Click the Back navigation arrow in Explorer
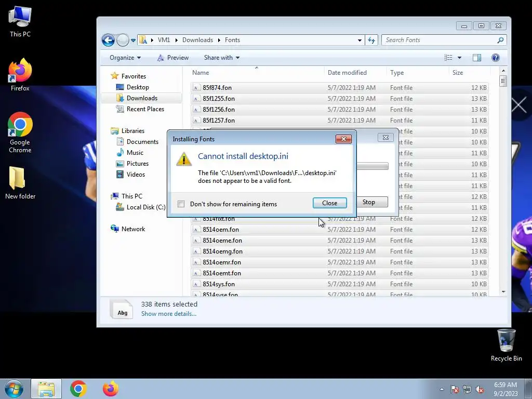This screenshot has width=532, height=399. tap(108, 40)
